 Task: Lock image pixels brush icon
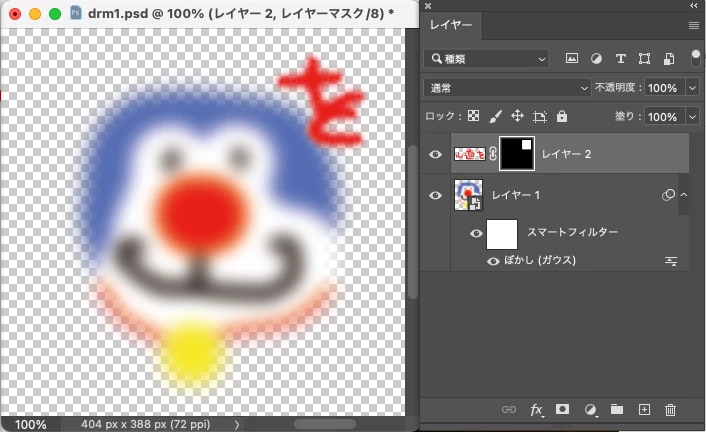[x=495, y=117]
